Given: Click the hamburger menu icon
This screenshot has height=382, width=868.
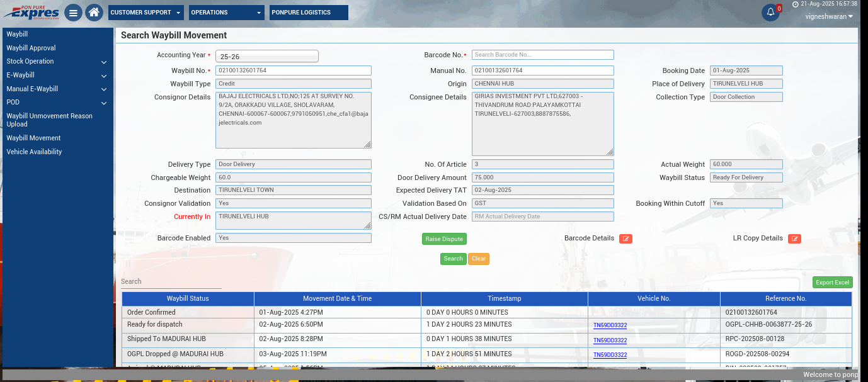Looking at the screenshot, I should [74, 13].
